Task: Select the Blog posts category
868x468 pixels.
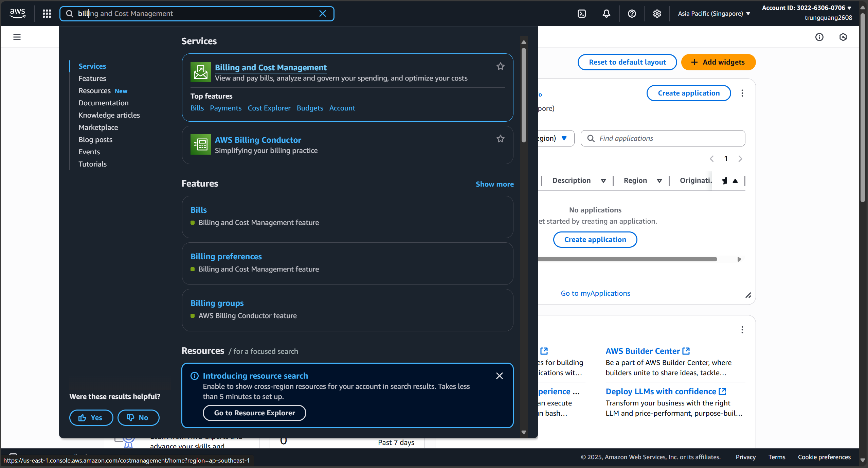Action: tap(95, 140)
